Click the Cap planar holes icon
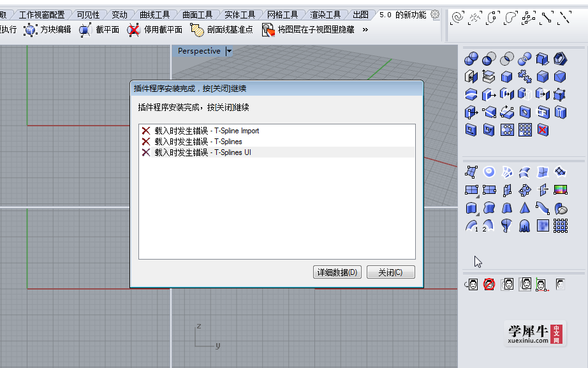This screenshot has width=588, height=368. (x=471, y=77)
